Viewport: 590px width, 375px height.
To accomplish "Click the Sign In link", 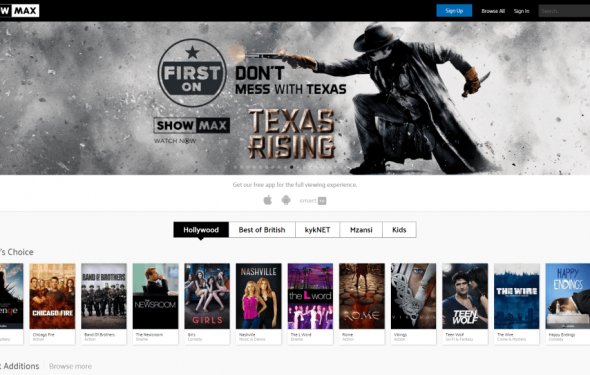I will (x=522, y=11).
